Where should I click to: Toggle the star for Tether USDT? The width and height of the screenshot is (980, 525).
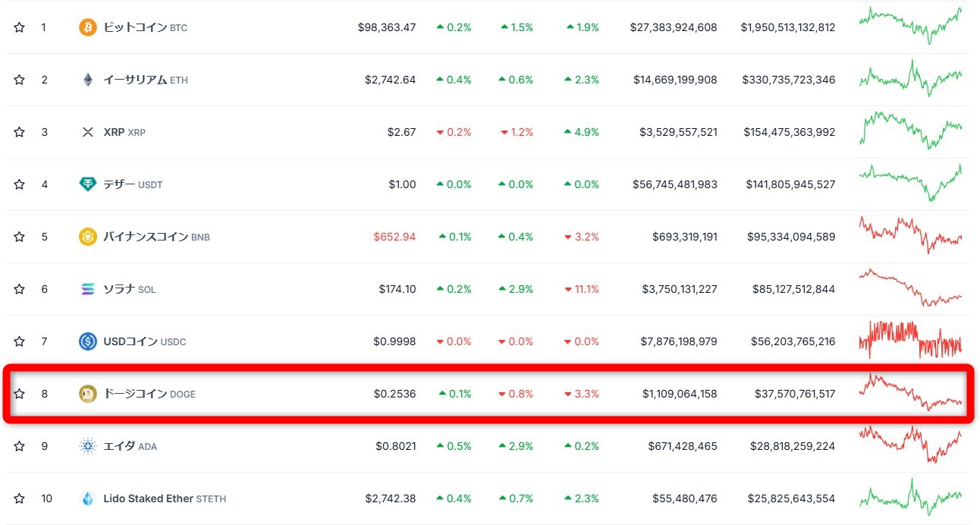tap(19, 184)
